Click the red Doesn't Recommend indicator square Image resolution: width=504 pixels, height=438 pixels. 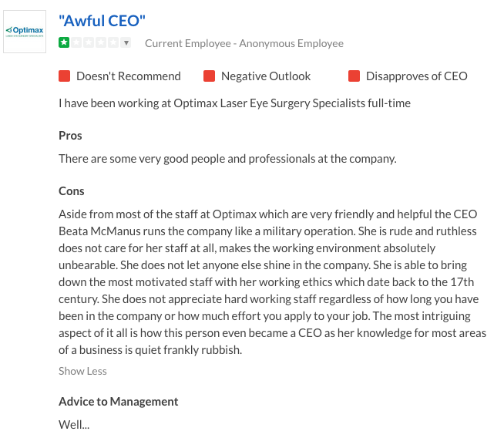click(64, 76)
